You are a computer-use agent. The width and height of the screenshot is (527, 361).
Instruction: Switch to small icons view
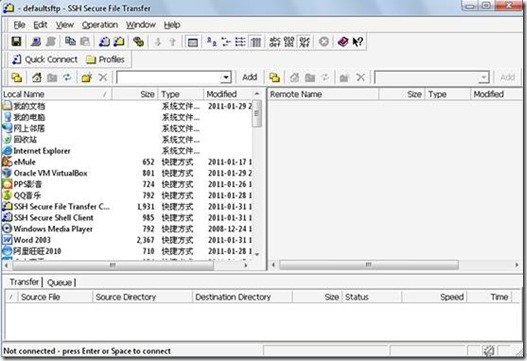[x=226, y=42]
